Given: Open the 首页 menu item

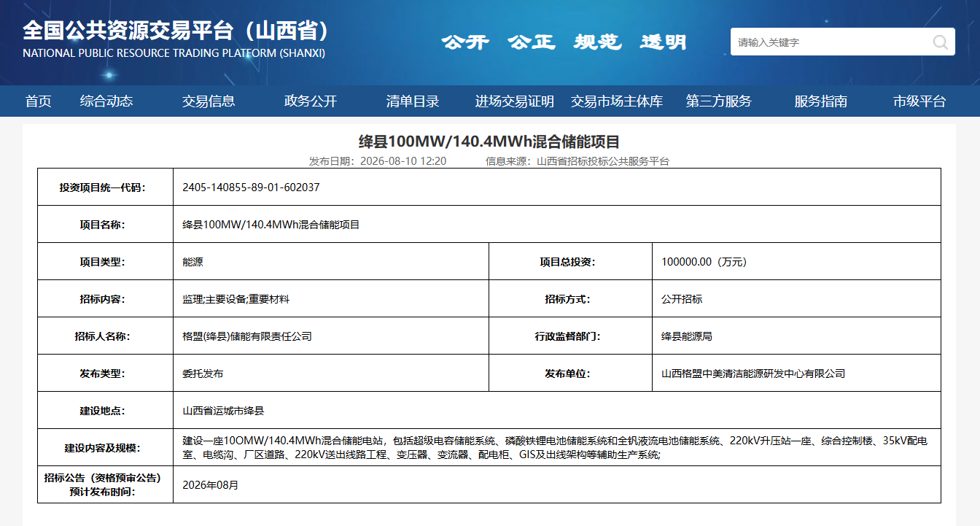Looking at the screenshot, I should coord(39,101).
